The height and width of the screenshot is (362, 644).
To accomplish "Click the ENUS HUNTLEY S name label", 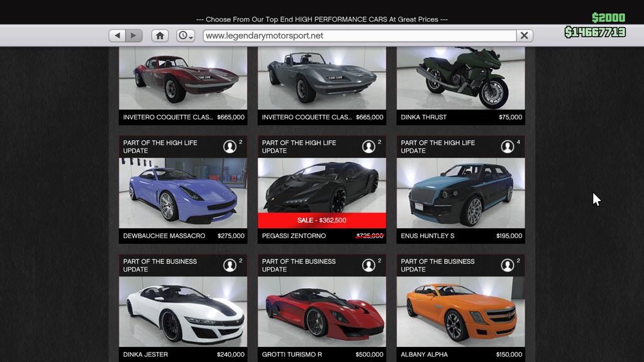I will (428, 236).
